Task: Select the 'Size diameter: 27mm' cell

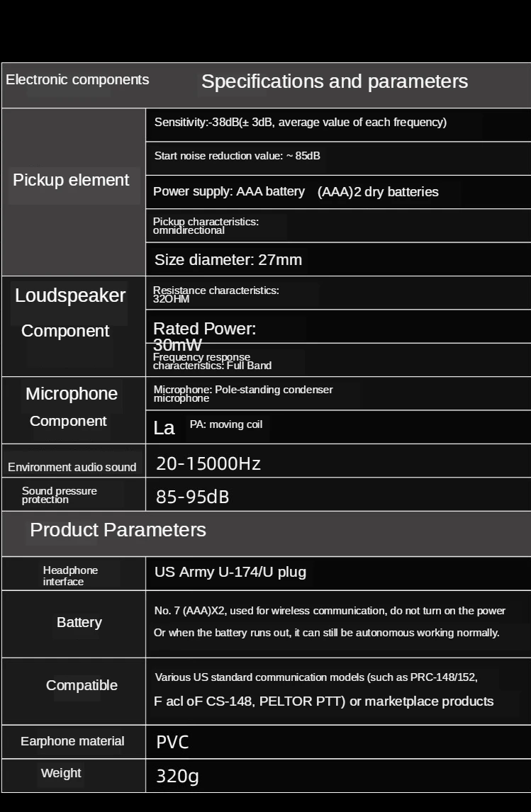Action: click(228, 259)
